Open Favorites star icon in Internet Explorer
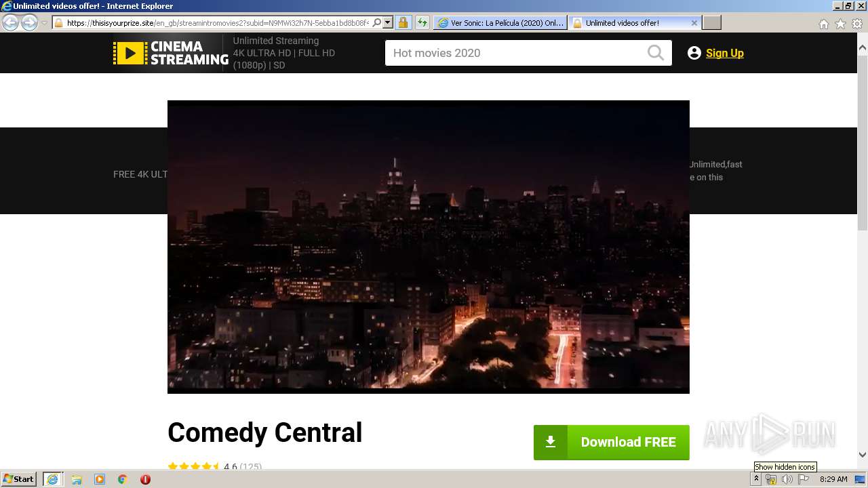The width and height of the screenshot is (868, 488). [840, 24]
